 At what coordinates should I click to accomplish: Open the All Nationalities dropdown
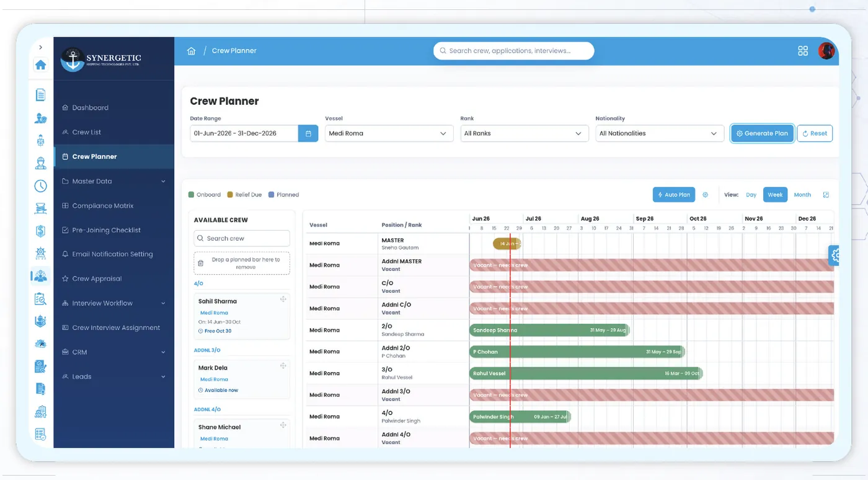point(659,133)
